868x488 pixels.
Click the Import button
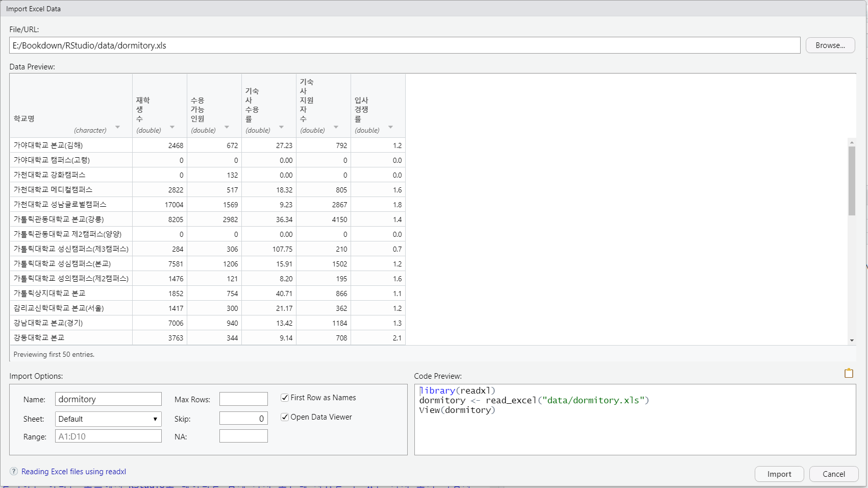point(779,474)
